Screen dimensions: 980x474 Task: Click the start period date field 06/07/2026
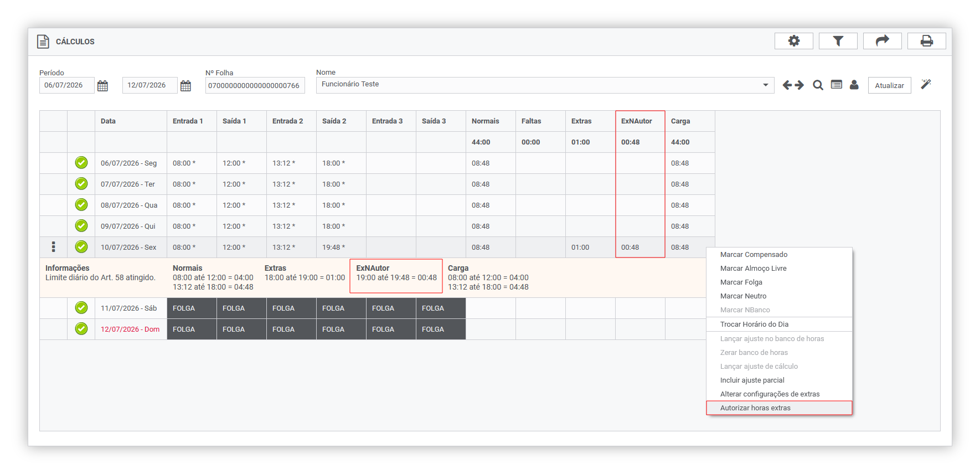[x=66, y=85]
